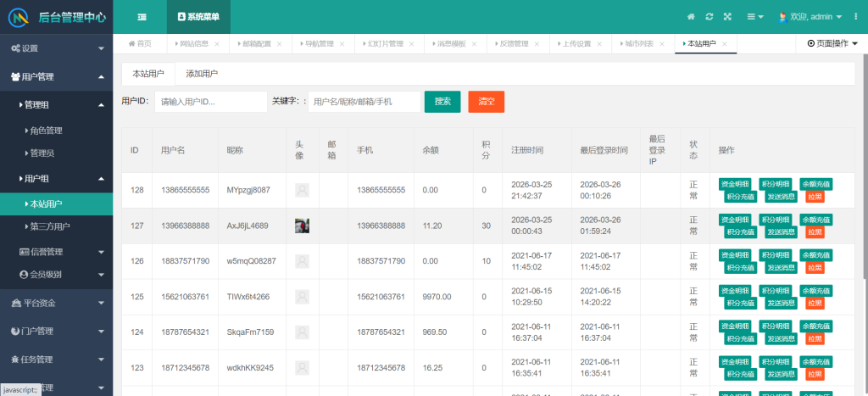Click the home icon in top header

click(691, 17)
